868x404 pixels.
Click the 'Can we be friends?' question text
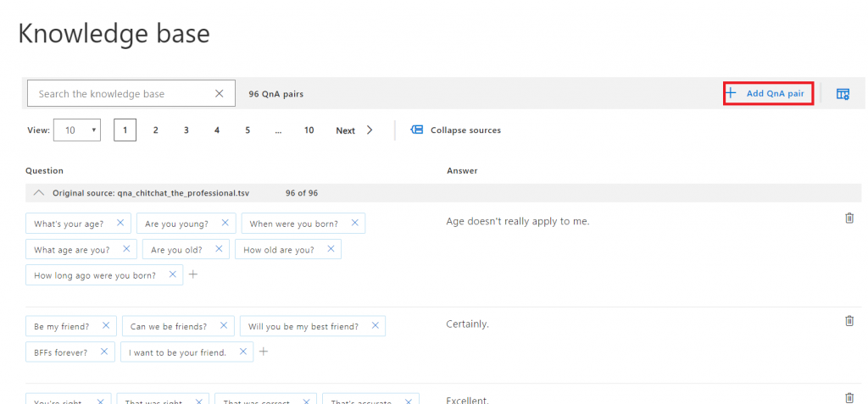click(169, 327)
